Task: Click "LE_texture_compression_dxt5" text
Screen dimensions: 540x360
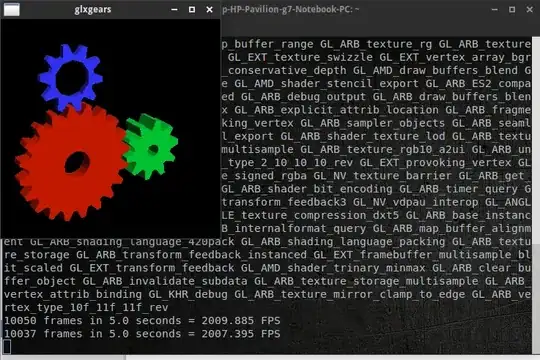Action: (x=310, y=216)
